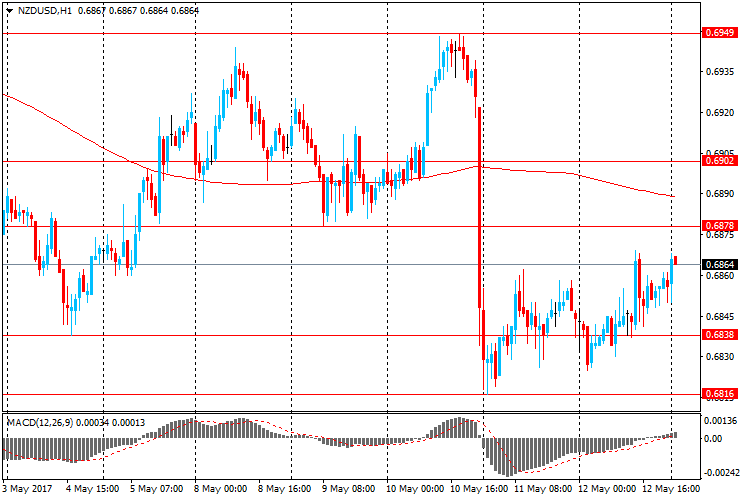Viewport: 740px width, 500px height.
Task: Click the 5 May 07:00 time label
Action: (156, 490)
